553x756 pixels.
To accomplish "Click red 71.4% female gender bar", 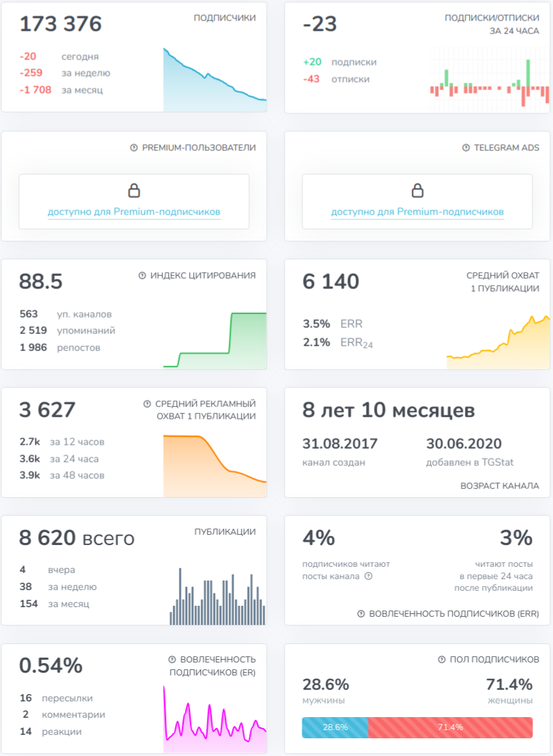I will pyautogui.click(x=451, y=727).
